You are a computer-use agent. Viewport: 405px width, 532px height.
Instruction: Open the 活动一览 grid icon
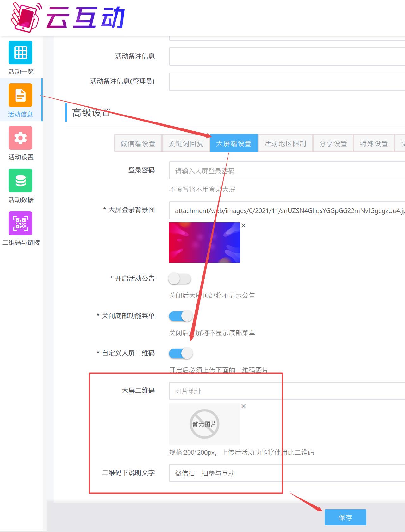(21, 53)
